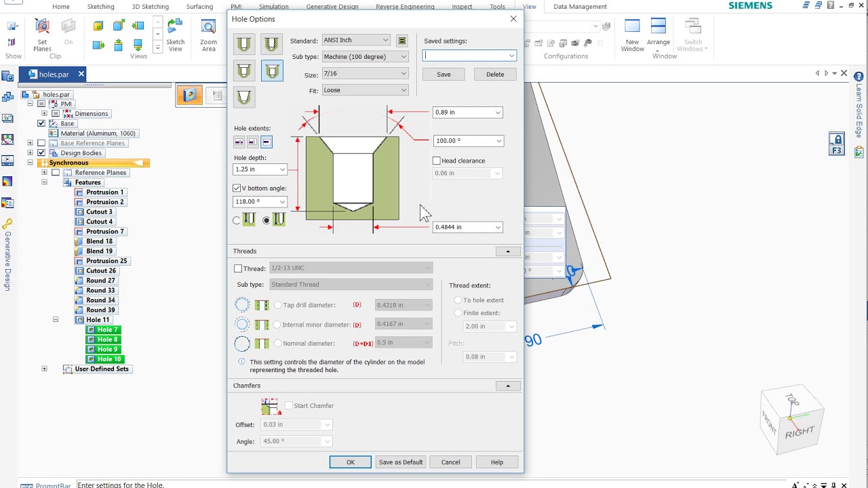Click the Set Planes clip tool
This screenshot has height=488, width=868.
pyautogui.click(x=42, y=35)
